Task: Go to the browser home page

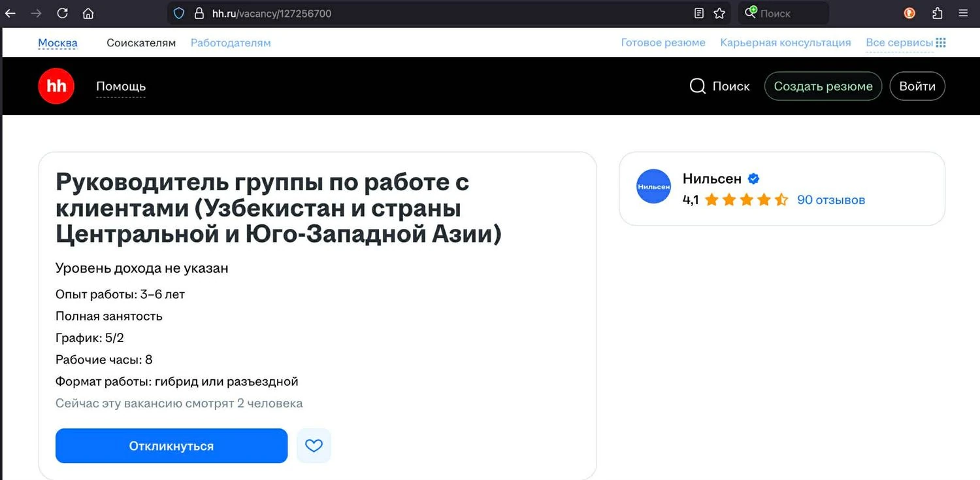Action: [x=88, y=13]
